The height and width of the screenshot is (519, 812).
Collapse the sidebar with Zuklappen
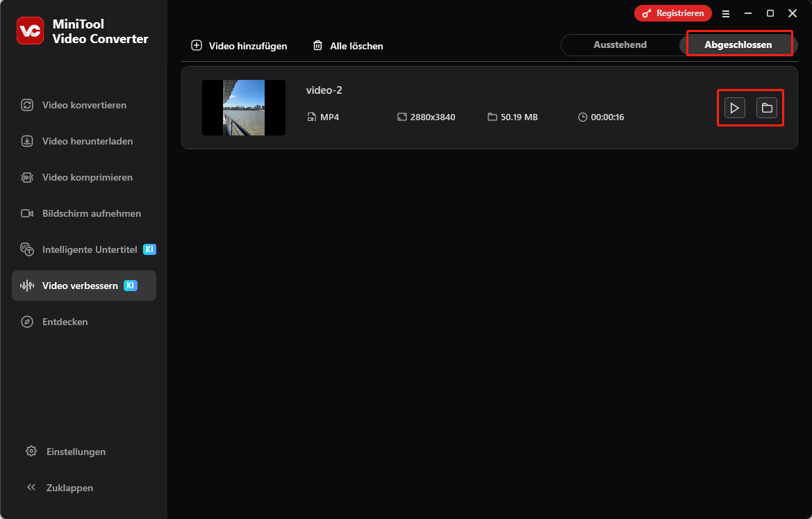[60, 488]
